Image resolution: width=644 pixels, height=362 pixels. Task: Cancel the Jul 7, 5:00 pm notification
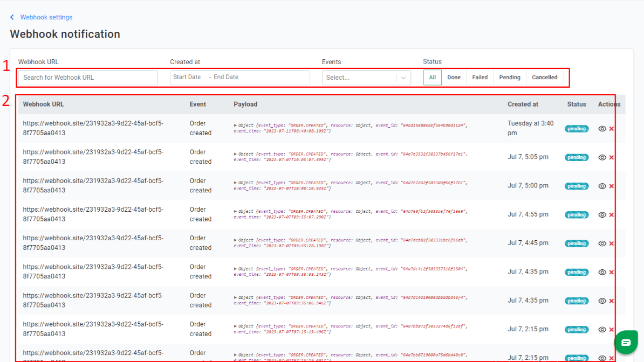612,186
